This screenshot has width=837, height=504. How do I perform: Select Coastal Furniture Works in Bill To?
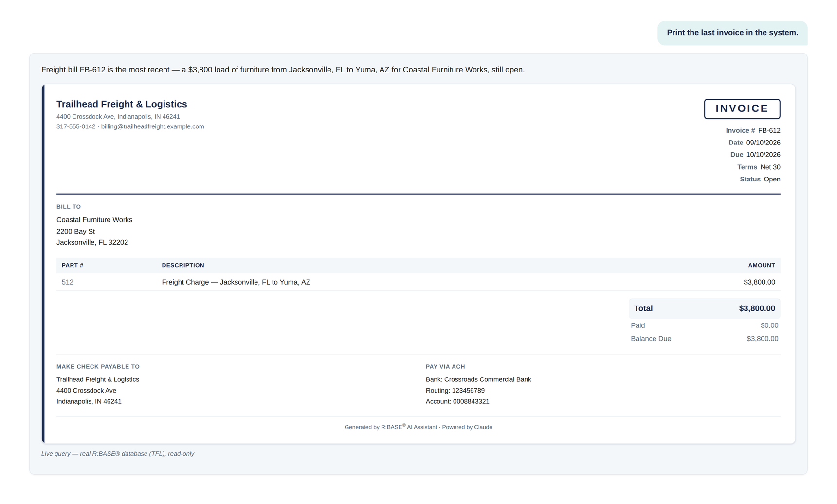click(x=94, y=220)
